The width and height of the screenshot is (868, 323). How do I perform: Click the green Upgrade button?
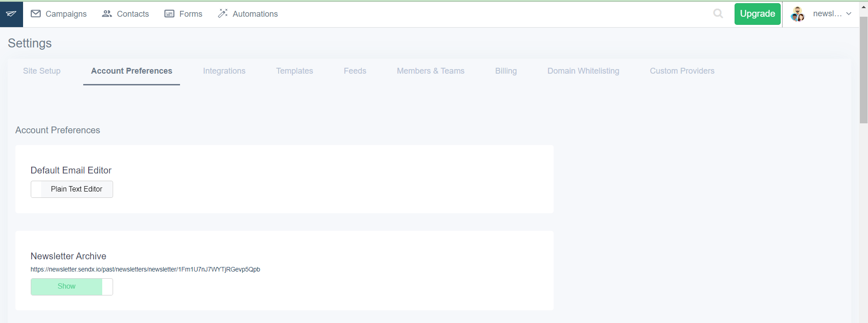[757, 14]
